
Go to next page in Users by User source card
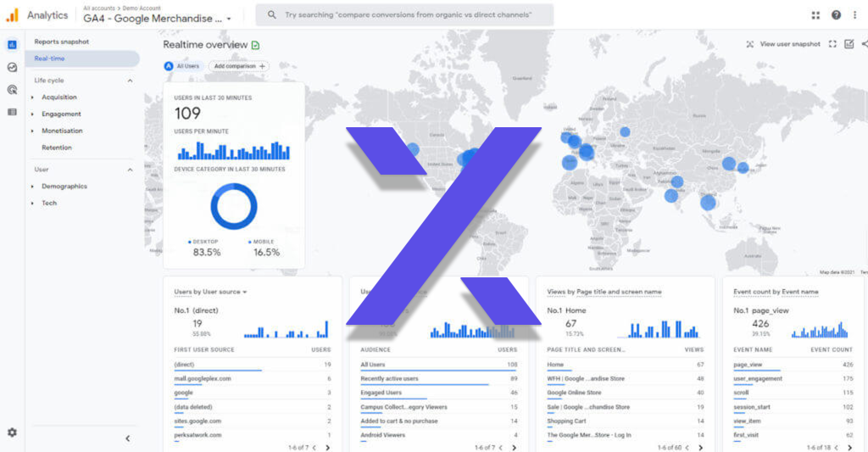click(x=327, y=448)
